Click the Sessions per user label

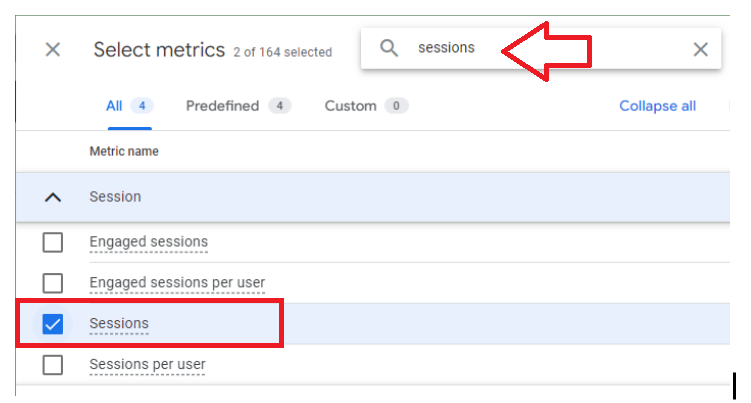coord(148,364)
